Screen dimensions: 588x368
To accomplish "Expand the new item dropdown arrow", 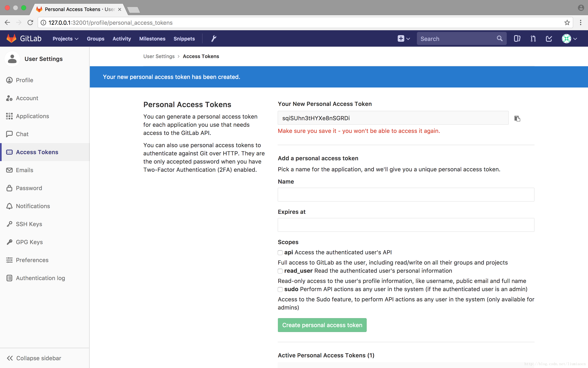I will 408,39.
